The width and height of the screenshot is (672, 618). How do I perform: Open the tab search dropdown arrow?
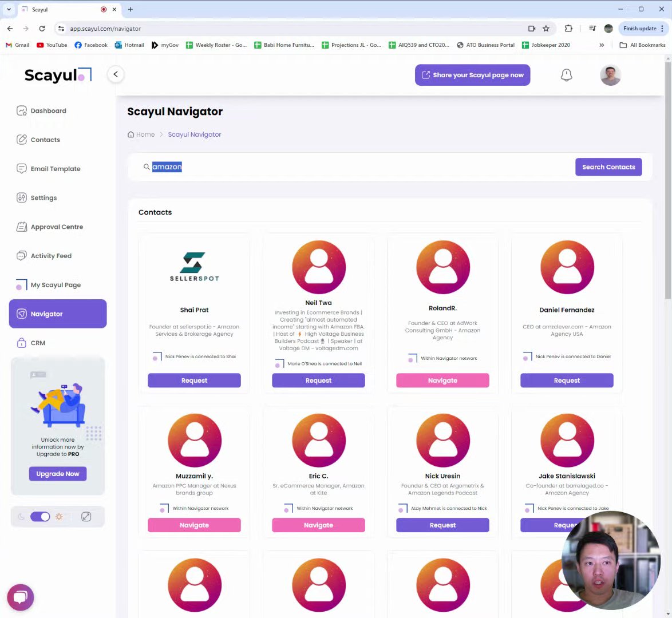pyautogui.click(x=9, y=9)
